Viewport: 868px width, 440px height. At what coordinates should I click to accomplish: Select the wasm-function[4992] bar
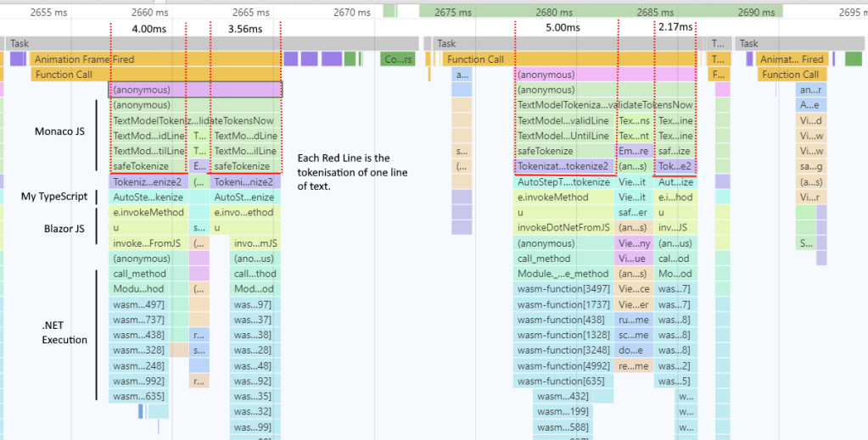click(563, 365)
